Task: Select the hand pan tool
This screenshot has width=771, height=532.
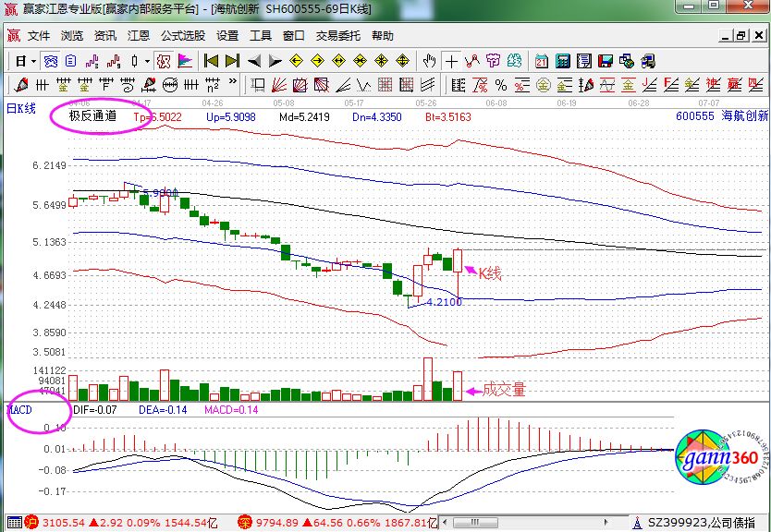Action: [x=429, y=61]
